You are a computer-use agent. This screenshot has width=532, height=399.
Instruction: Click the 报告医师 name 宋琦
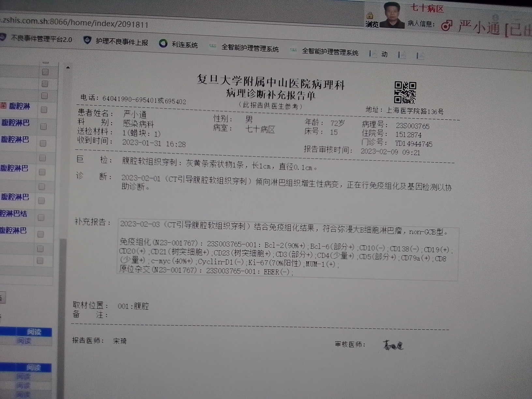120,341
